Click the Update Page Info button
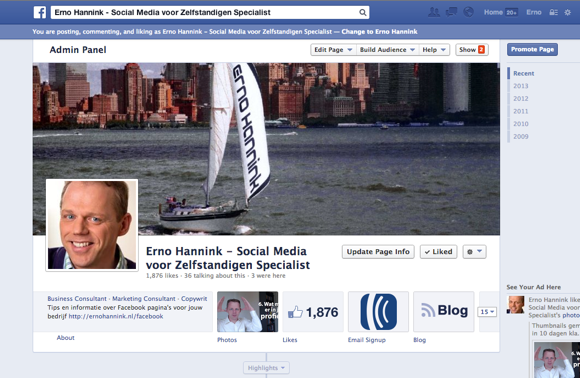Viewport: 580px width, 378px height. (378, 252)
